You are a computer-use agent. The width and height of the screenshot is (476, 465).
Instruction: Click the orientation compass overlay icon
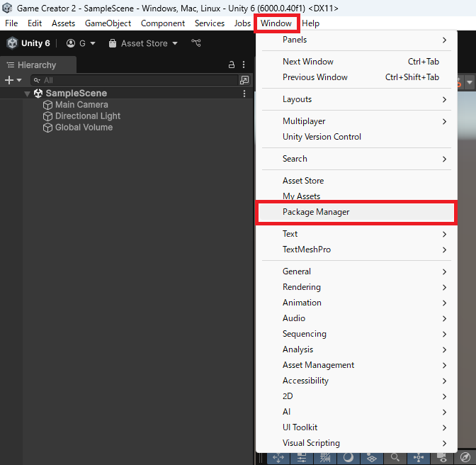465,457
